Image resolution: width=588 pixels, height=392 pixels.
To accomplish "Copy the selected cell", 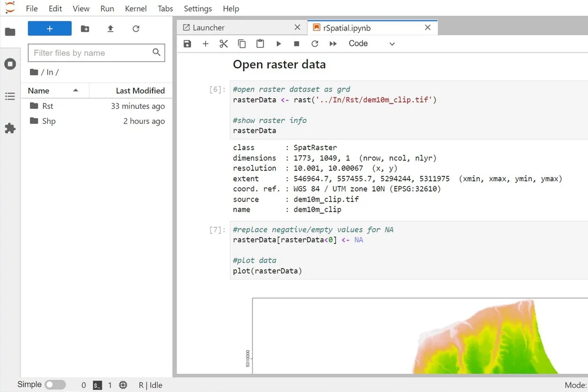I will (x=242, y=43).
